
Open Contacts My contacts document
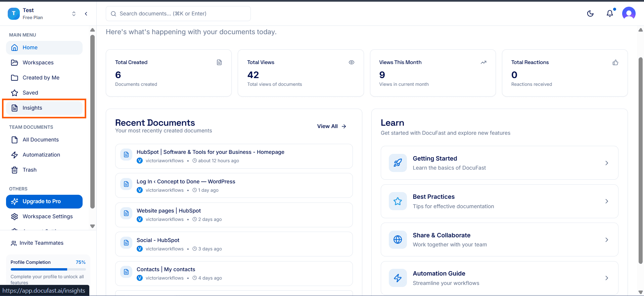tap(234, 274)
